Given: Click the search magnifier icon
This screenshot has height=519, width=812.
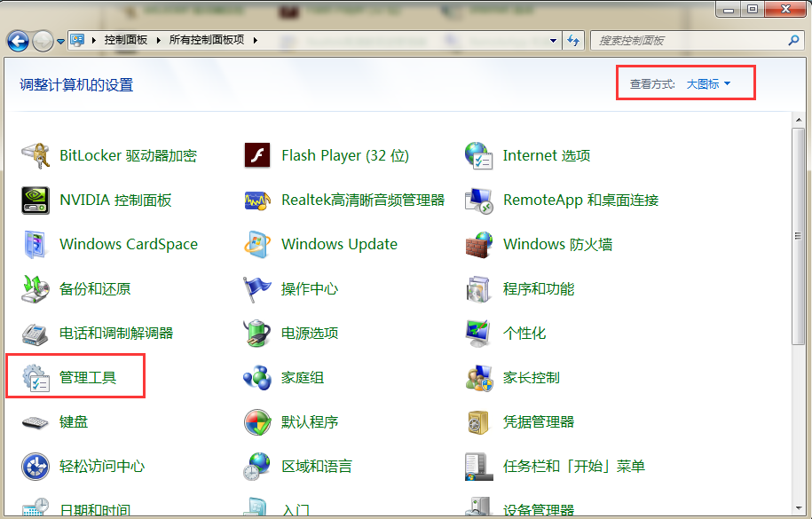Looking at the screenshot, I should click(x=793, y=40).
